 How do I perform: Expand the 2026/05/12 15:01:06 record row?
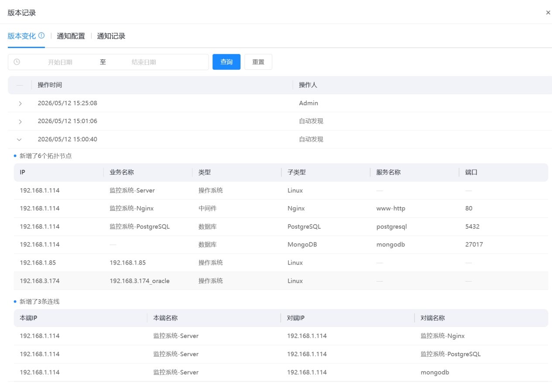pyautogui.click(x=20, y=121)
